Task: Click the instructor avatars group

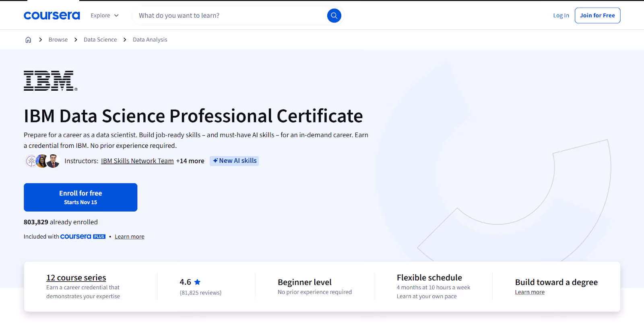Action: 43,161
